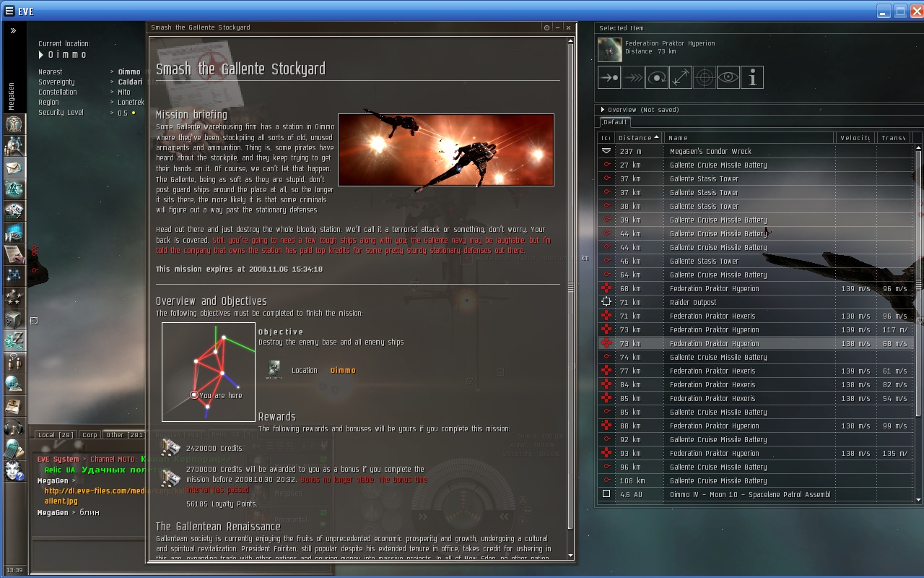Click the mission briefing battle image
The width and height of the screenshot is (924, 578).
point(446,150)
